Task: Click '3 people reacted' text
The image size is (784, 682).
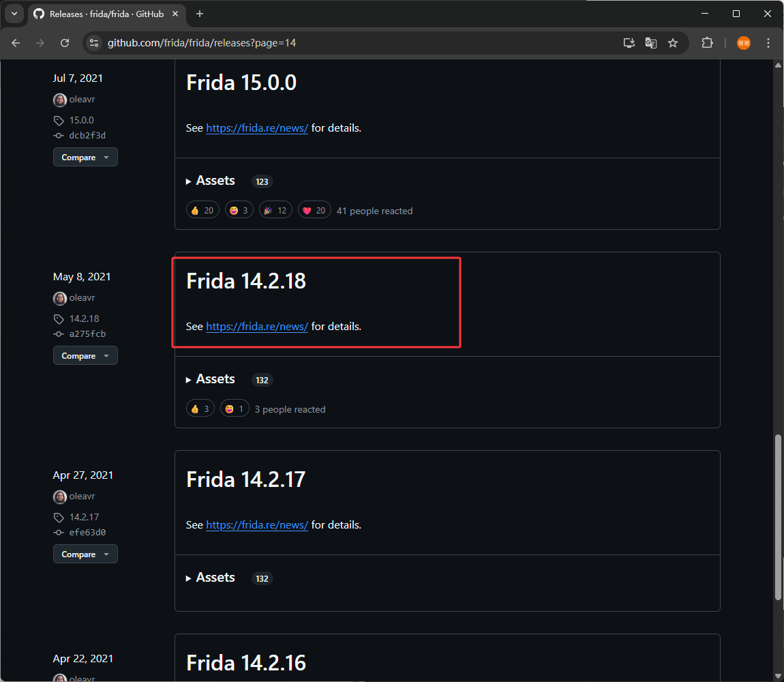Action: point(290,409)
